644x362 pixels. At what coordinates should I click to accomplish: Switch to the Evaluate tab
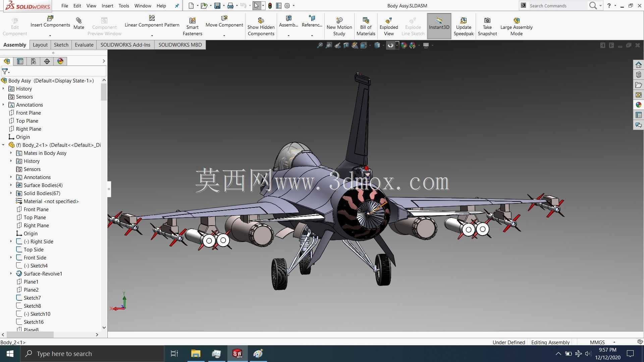(x=84, y=45)
